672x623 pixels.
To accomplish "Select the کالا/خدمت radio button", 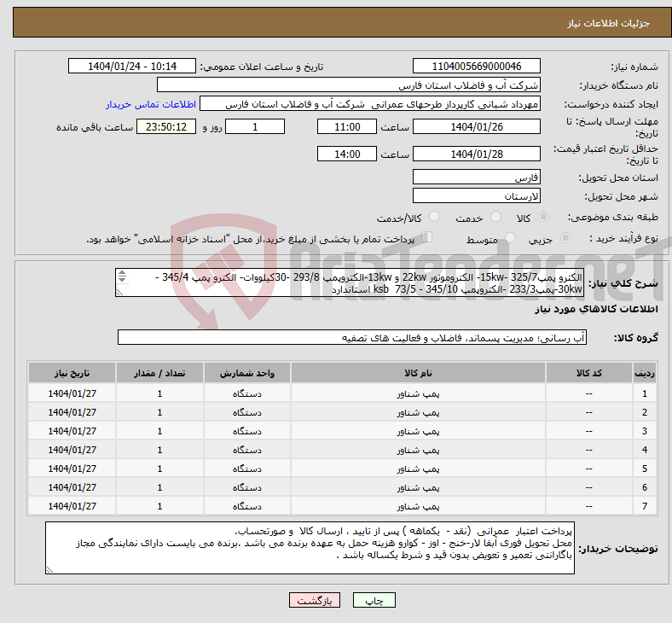I will [x=435, y=217].
